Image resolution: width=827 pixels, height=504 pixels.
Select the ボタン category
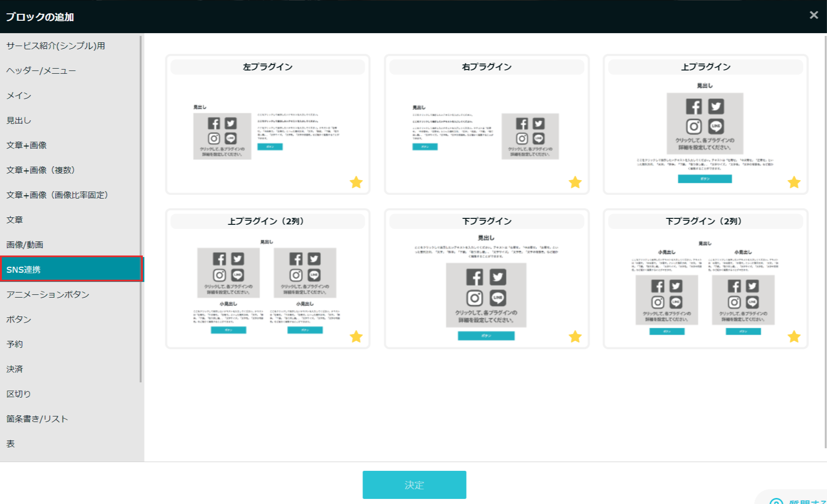click(x=70, y=319)
